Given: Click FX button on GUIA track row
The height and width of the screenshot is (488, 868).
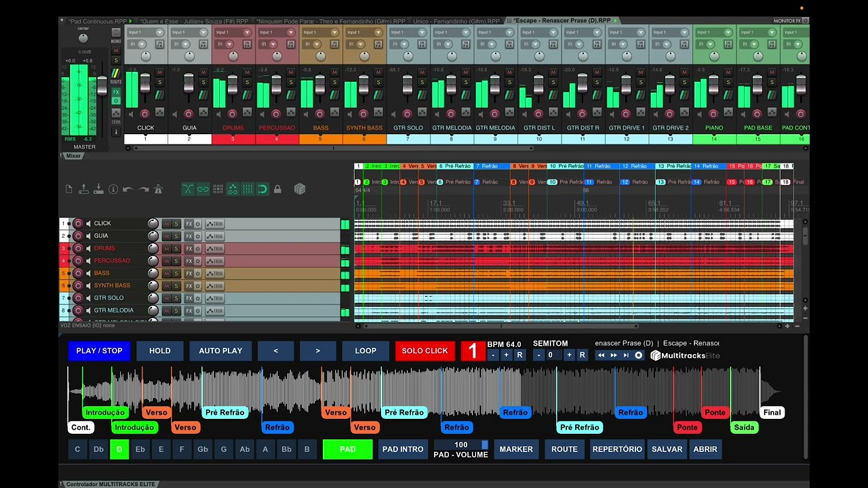Looking at the screenshot, I should [189, 236].
